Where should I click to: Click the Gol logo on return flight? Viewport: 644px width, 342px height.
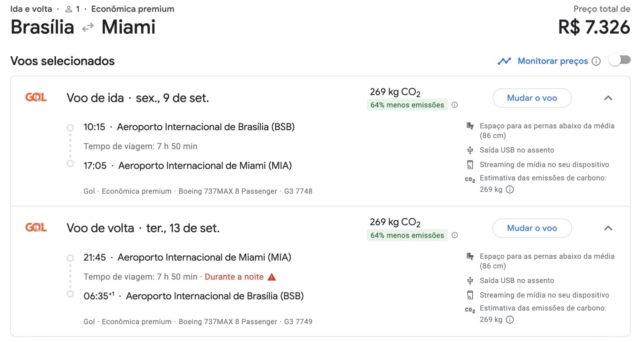click(x=36, y=228)
